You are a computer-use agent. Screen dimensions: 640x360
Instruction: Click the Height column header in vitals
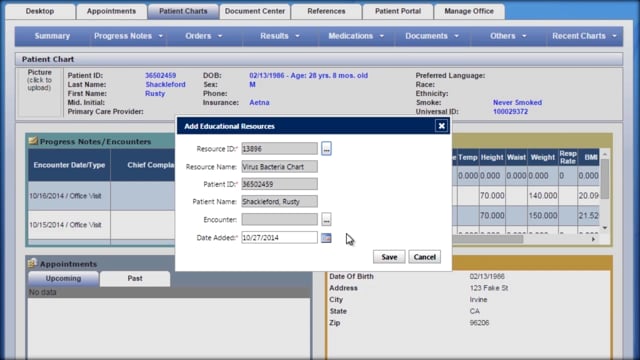[x=492, y=157]
